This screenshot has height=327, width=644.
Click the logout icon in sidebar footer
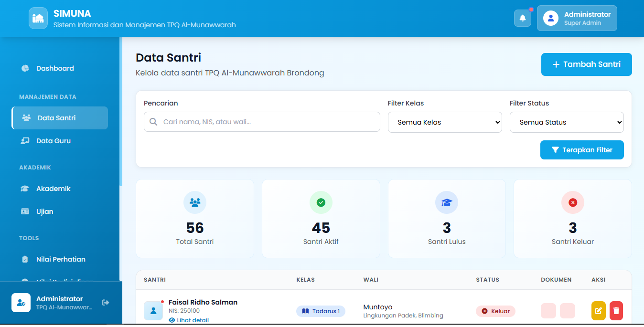pyautogui.click(x=106, y=302)
